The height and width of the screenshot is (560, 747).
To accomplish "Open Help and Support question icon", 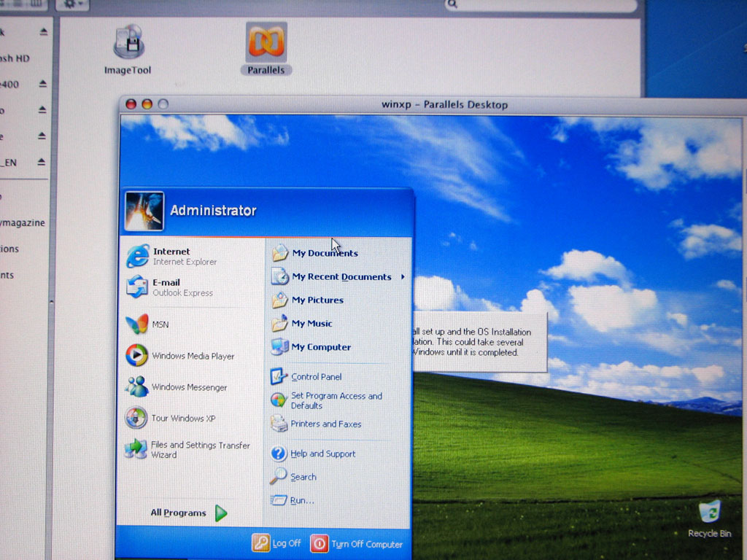I will click(x=279, y=454).
